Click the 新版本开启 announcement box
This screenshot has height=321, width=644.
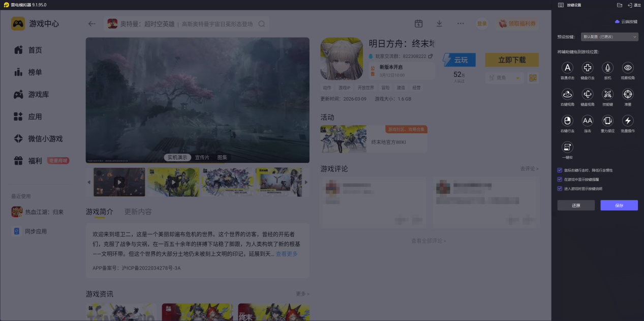point(403,71)
